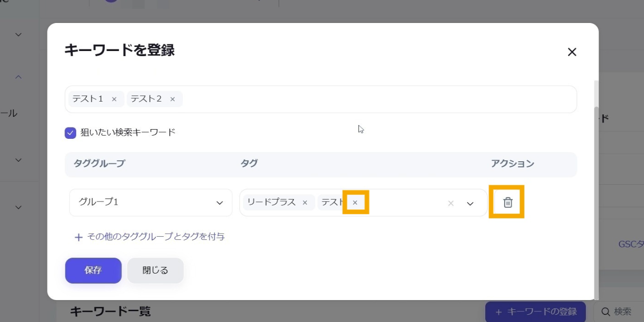
Task: Remove the テスト2 keyword chip
Action: click(x=173, y=99)
